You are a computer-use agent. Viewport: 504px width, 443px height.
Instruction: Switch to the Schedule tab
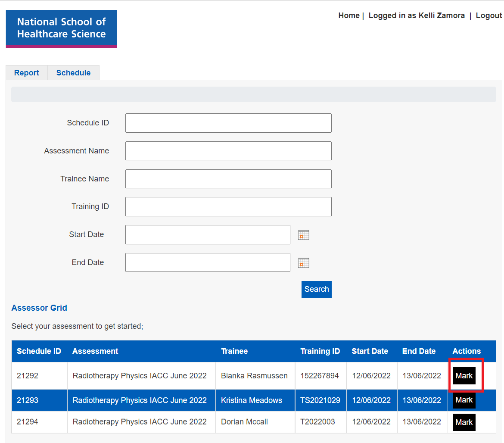click(x=73, y=73)
